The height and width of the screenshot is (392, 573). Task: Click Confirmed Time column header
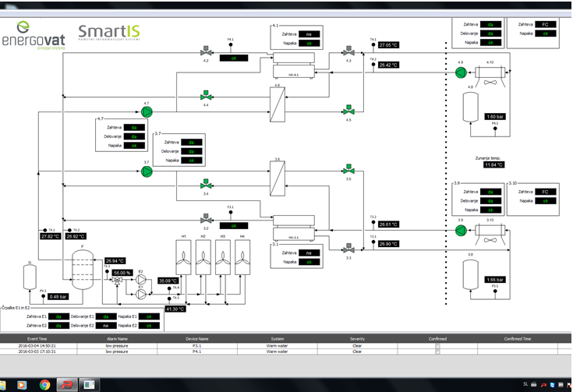[x=518, y=339]
